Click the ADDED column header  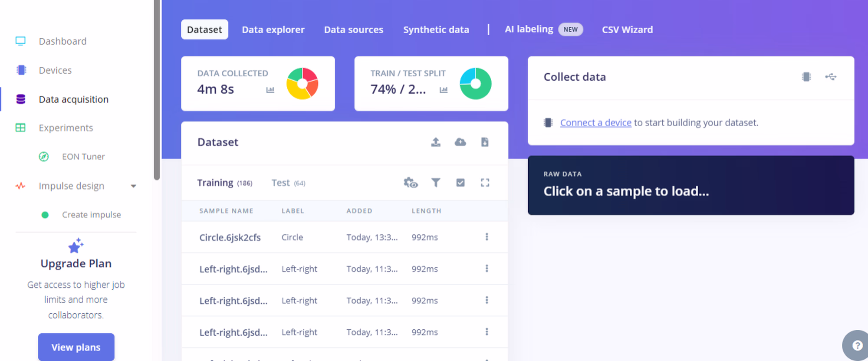pos(359,211)
